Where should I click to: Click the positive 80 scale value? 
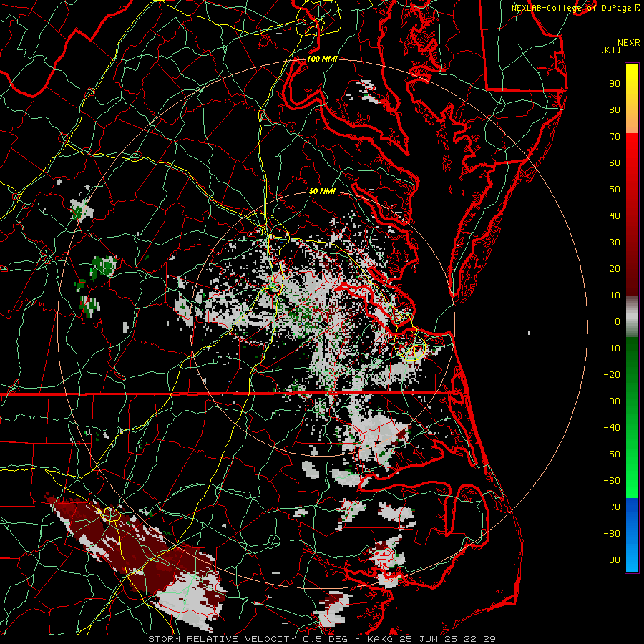(x=615, y=109)
